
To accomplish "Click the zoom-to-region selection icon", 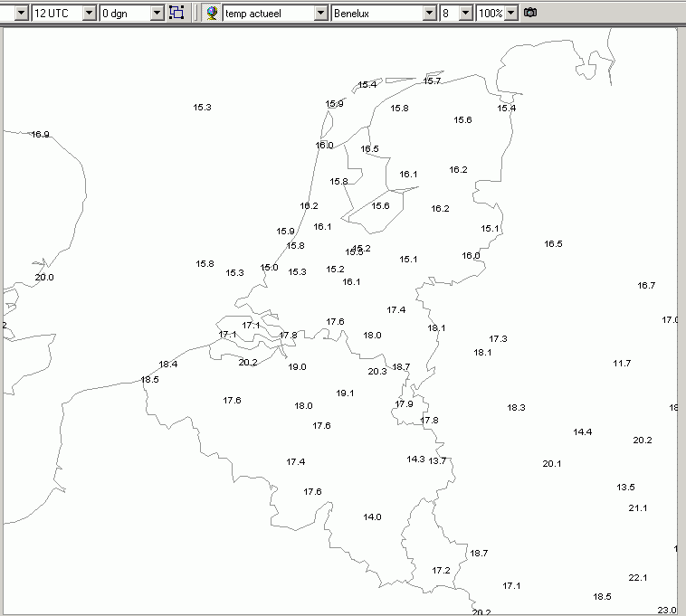I will click(176, 13).
